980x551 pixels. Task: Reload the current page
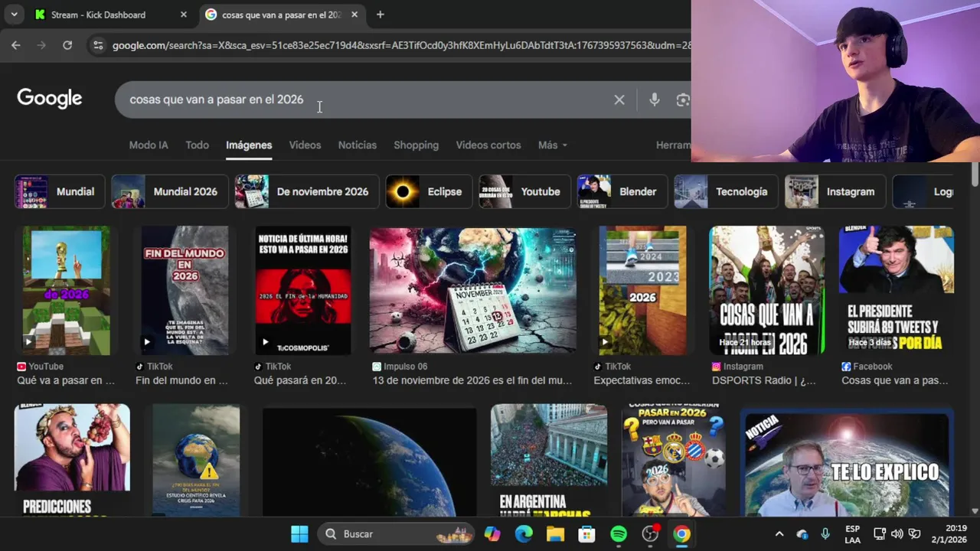(x=67, y=45)
